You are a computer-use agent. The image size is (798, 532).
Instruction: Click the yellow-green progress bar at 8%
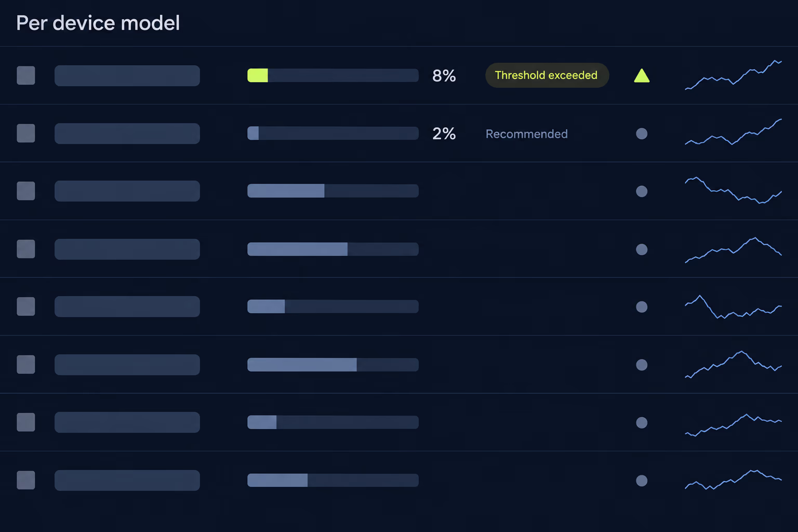[333, 75]
